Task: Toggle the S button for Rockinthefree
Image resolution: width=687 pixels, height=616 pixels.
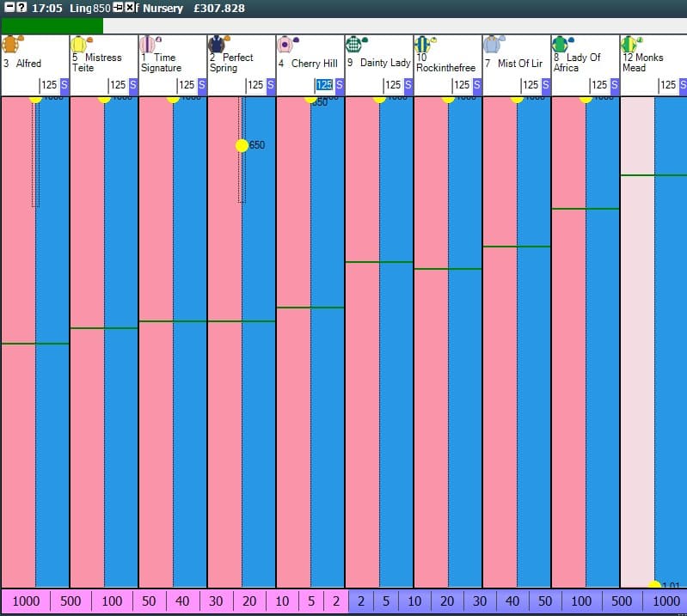Action: click(477, 85)
